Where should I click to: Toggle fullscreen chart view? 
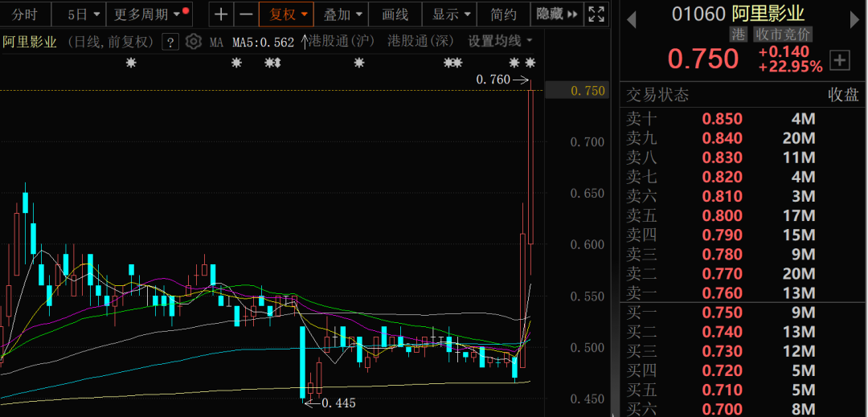596,14
